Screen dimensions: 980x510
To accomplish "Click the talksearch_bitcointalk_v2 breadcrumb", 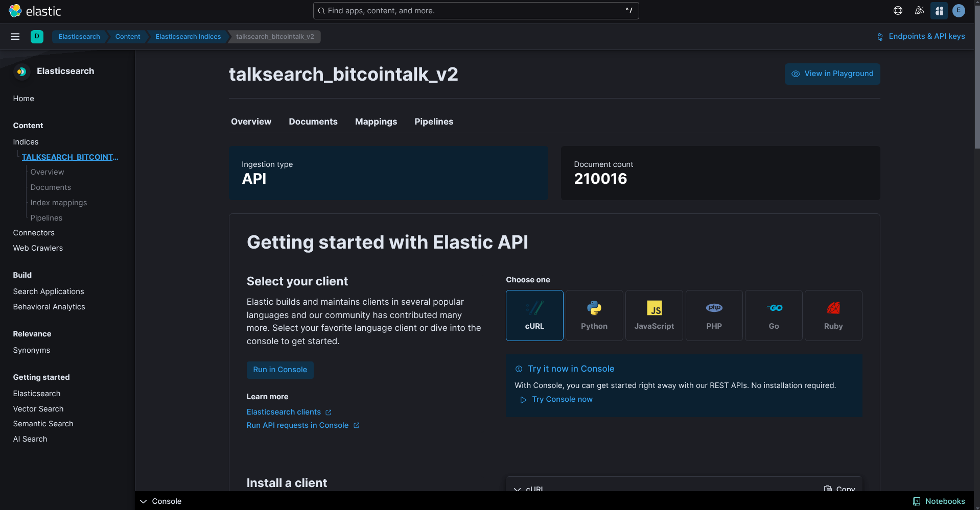I will [275, 37].
